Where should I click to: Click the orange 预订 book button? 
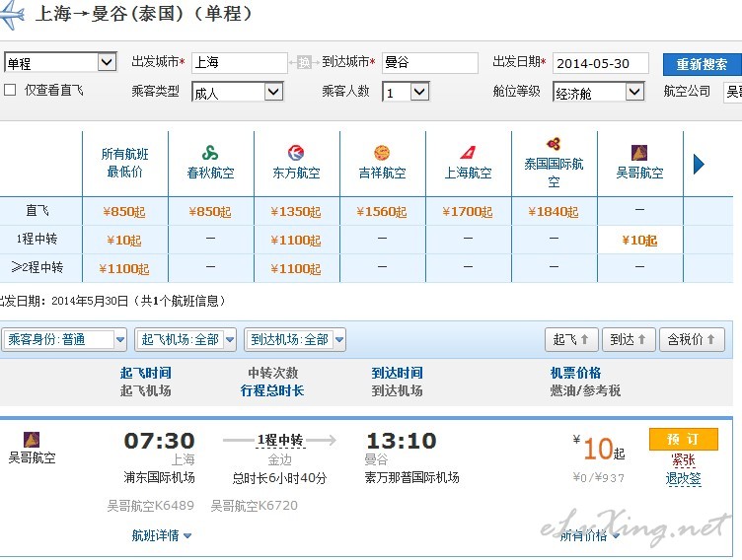point(684,440)
